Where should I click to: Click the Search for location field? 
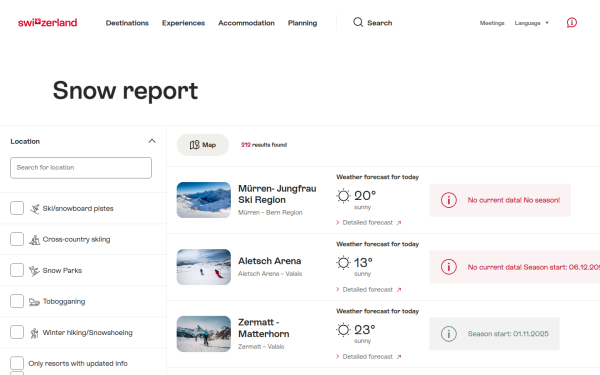click(81, 168)
